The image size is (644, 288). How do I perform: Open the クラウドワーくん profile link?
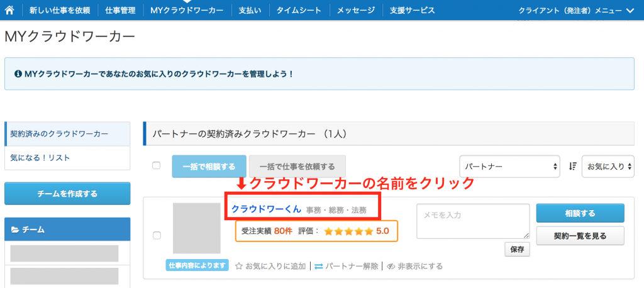(x=266, y=209)
